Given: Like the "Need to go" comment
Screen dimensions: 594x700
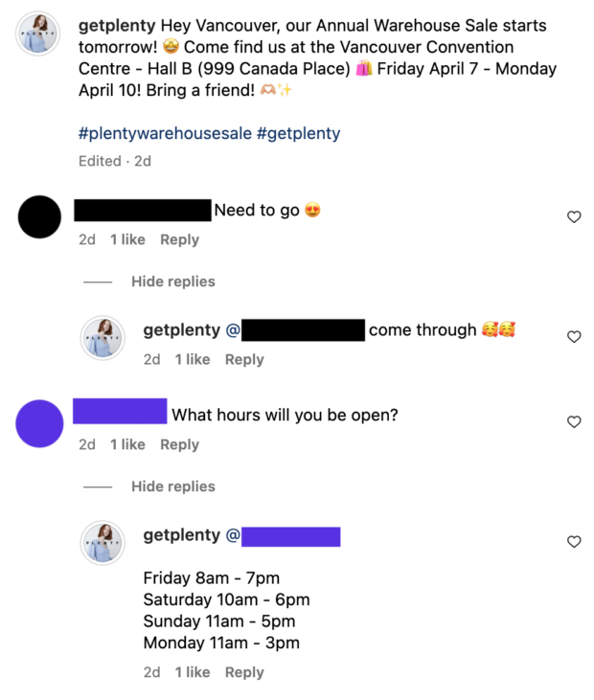Looking at the screenshot, I should [x=574, y=217].
